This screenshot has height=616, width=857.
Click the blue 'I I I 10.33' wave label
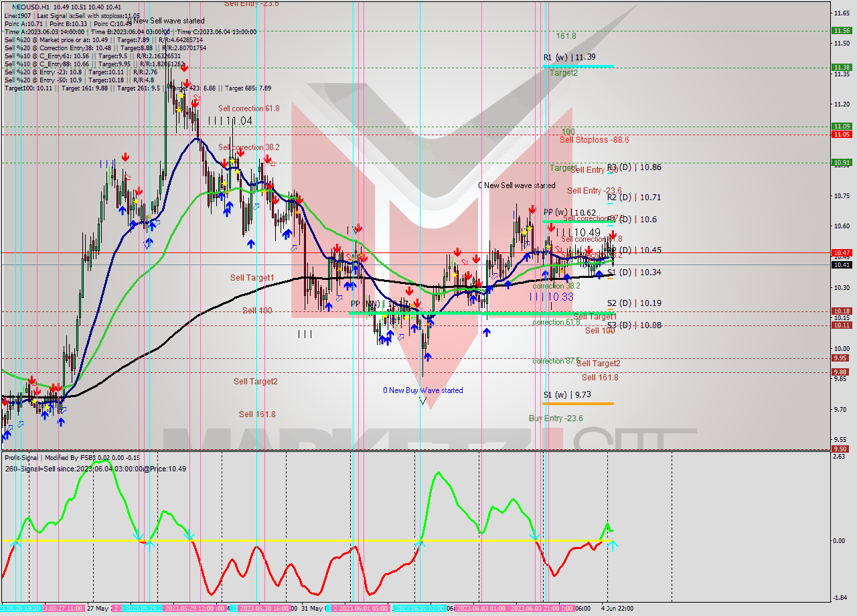(x=552, y=296)
